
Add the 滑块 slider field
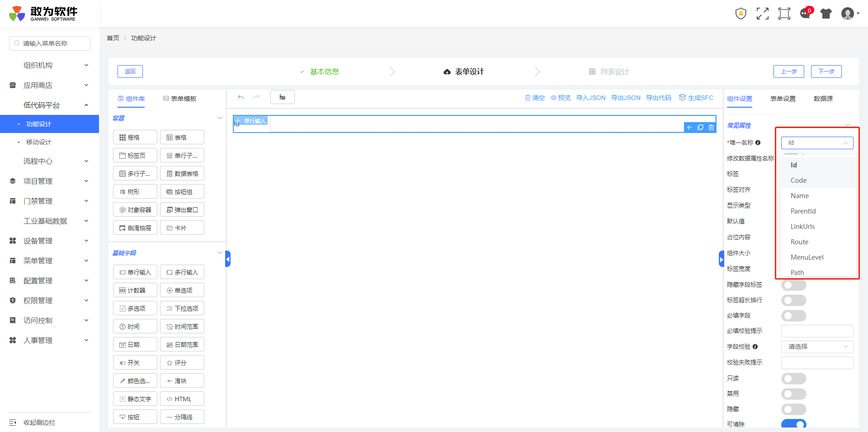point(182,380)
